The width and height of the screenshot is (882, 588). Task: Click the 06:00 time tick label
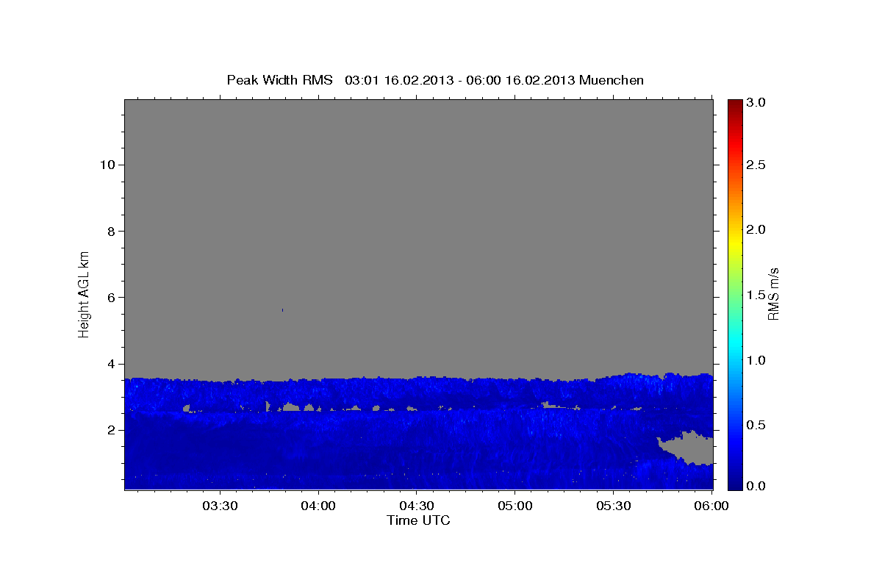tap(711, 506)
